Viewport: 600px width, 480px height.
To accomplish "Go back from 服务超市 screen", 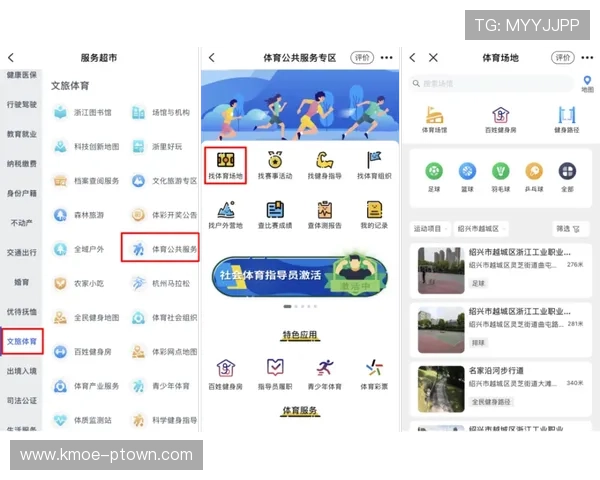I will tap(11, 58).
